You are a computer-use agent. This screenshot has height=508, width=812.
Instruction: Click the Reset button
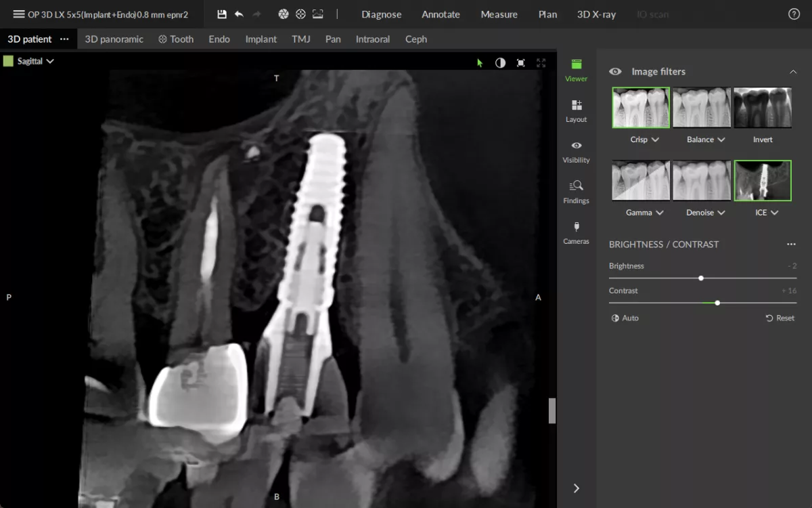click(x=780, y=318)
